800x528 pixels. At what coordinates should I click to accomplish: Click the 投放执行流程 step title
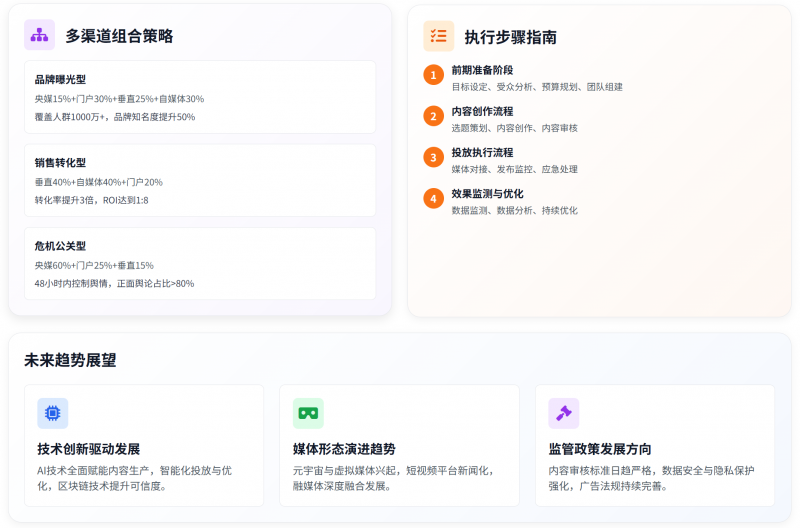tap(482, 152)
